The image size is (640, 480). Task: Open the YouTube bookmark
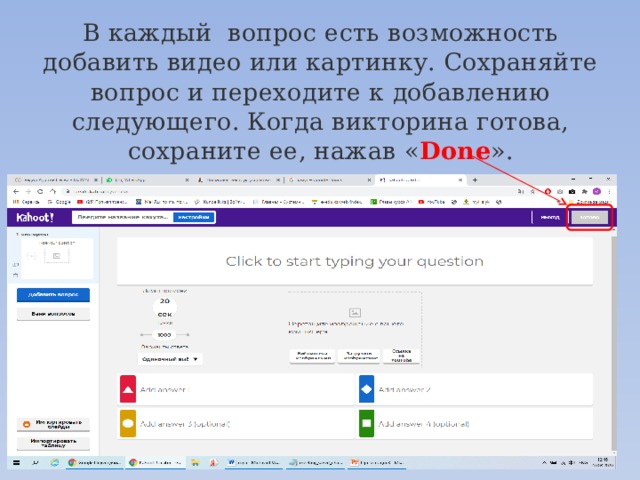point(432,202)
